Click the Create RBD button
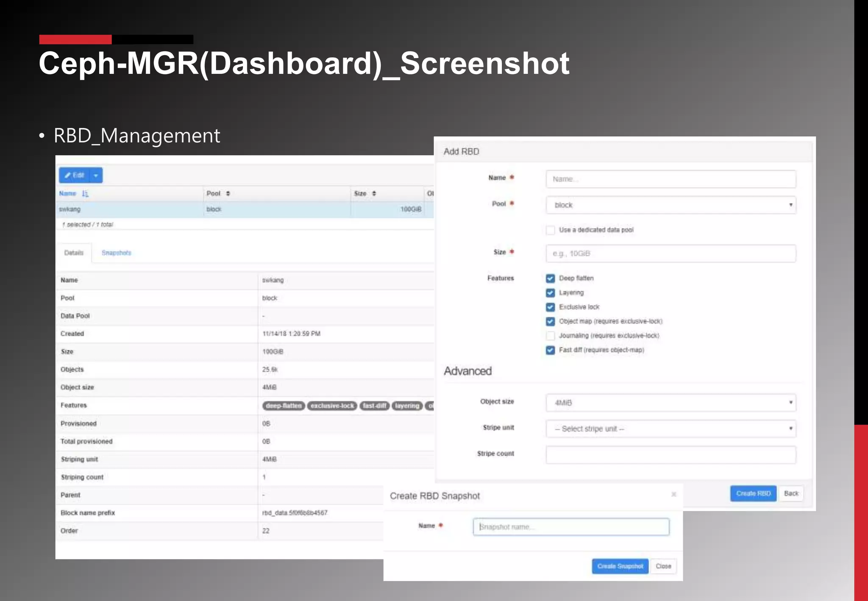This screenshot has height=601, width=868. coord(753,493)
